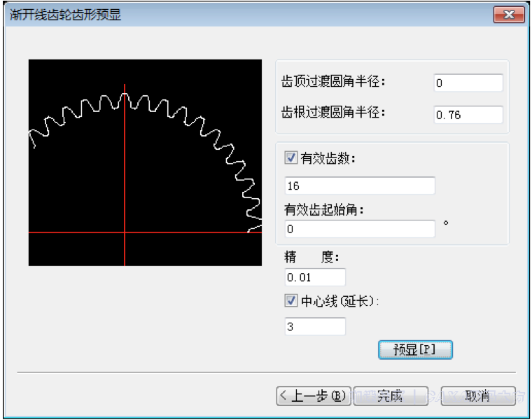
Task: Click the 齿根过渡圆角半径 field showing 0.76
Action: 468,115
